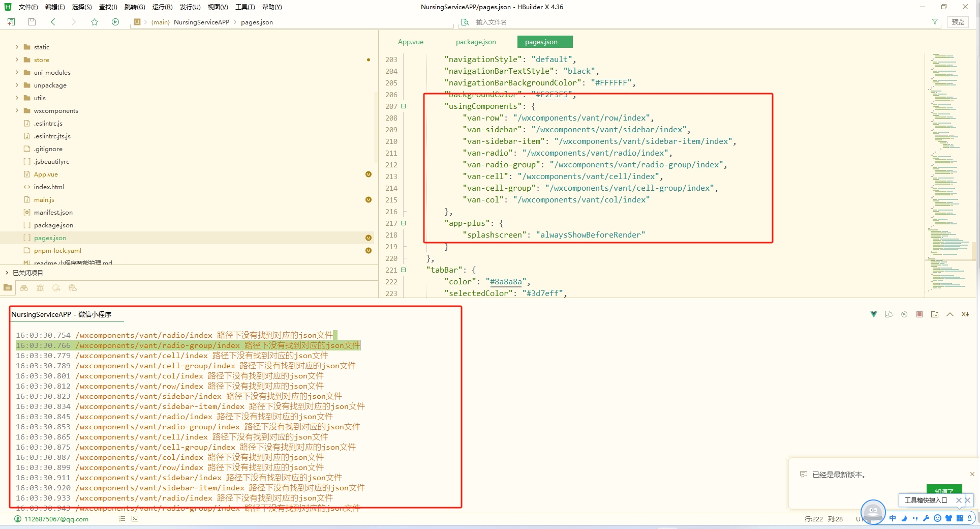Toggle the IME punctuation mode
980x529 pixels.
[x=915, y=518]
